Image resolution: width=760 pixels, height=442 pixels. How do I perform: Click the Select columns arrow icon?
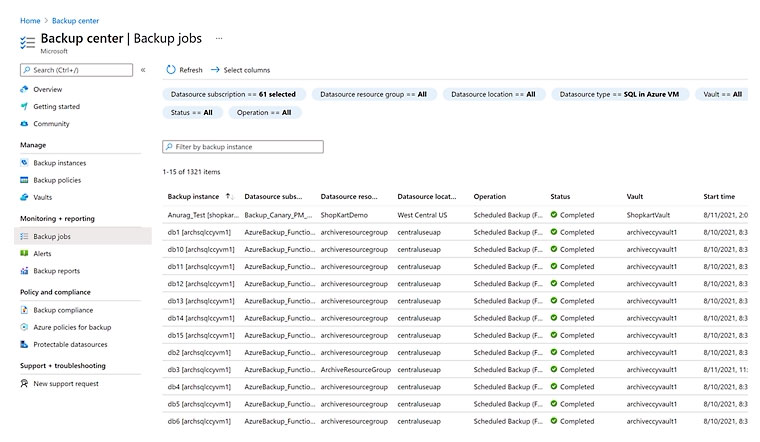215,70
